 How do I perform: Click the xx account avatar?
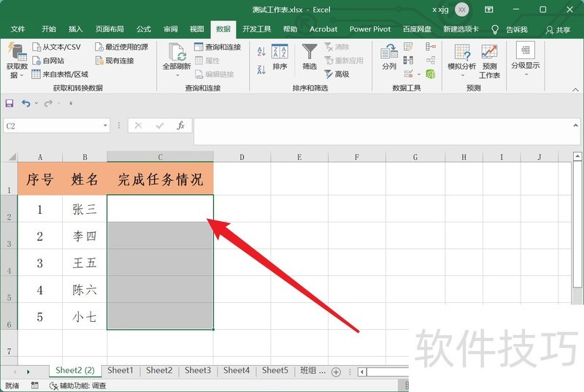[x=462, y=9]
